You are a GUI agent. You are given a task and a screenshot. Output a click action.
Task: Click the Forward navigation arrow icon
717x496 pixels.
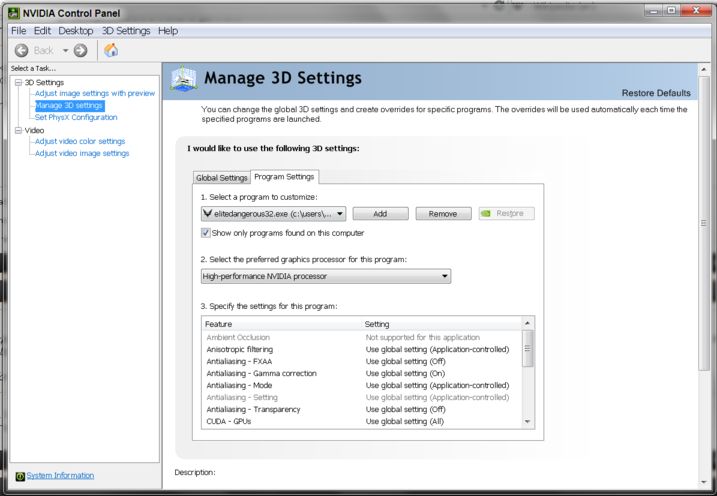(x=80, y=50)
